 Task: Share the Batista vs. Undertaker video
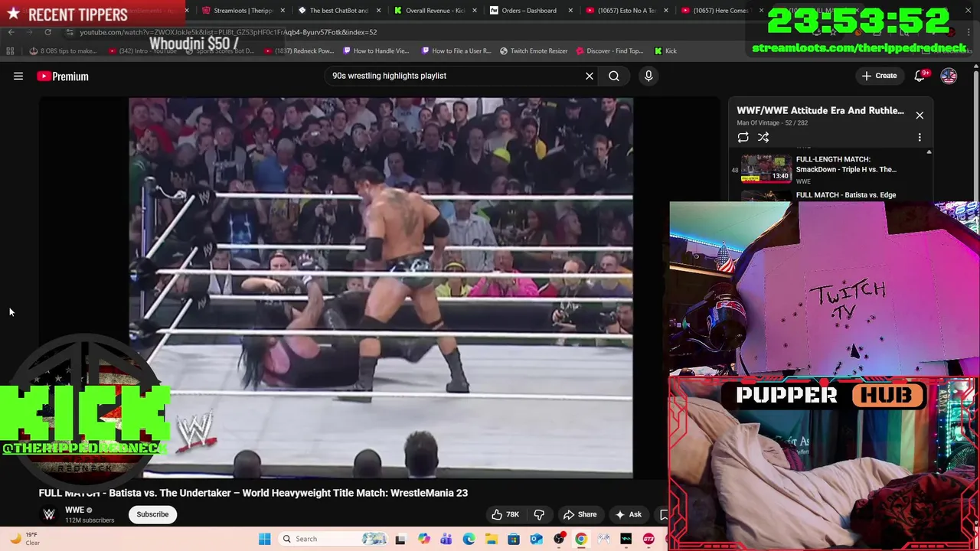coord(580,514)
